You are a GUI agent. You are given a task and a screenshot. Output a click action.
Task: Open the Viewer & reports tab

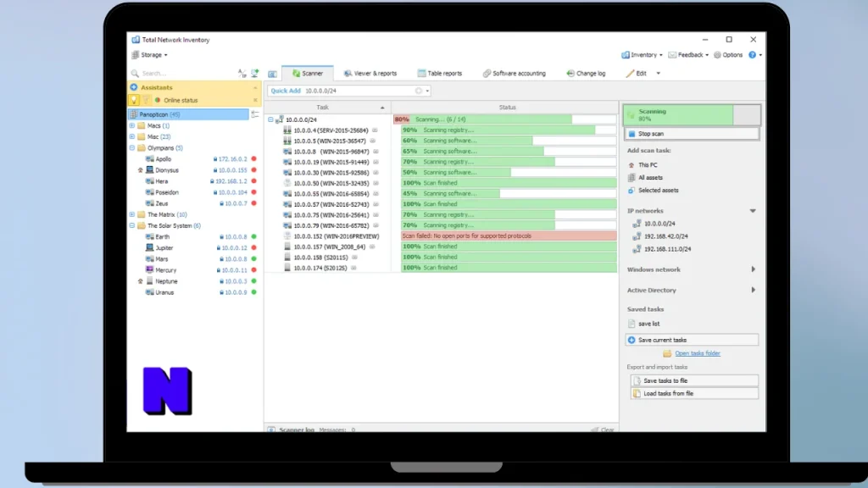point(370,73)
